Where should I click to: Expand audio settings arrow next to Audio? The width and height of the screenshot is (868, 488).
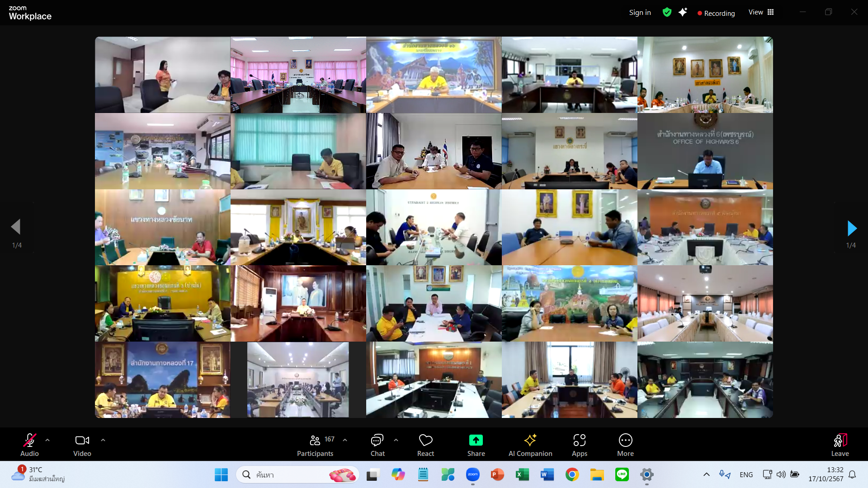47,440
